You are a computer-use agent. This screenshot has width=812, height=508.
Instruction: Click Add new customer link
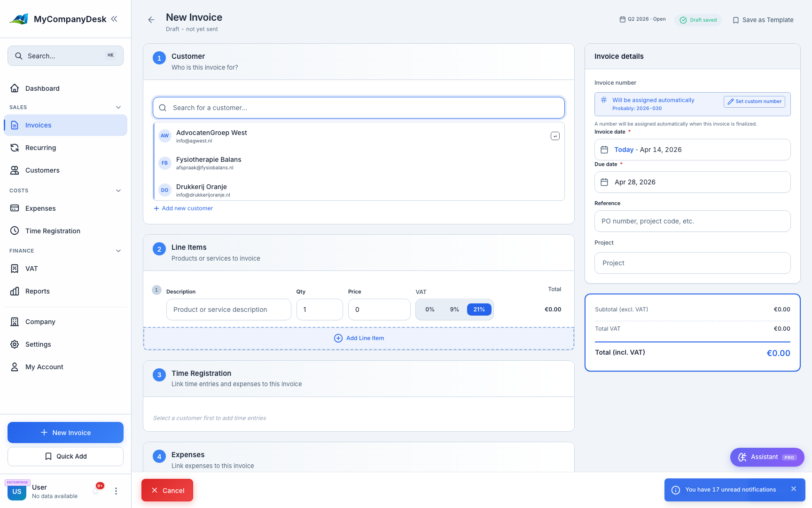click(183, 208)
